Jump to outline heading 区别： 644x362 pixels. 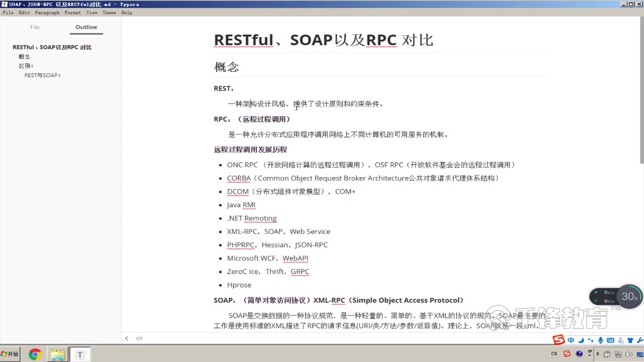[26, 66]
